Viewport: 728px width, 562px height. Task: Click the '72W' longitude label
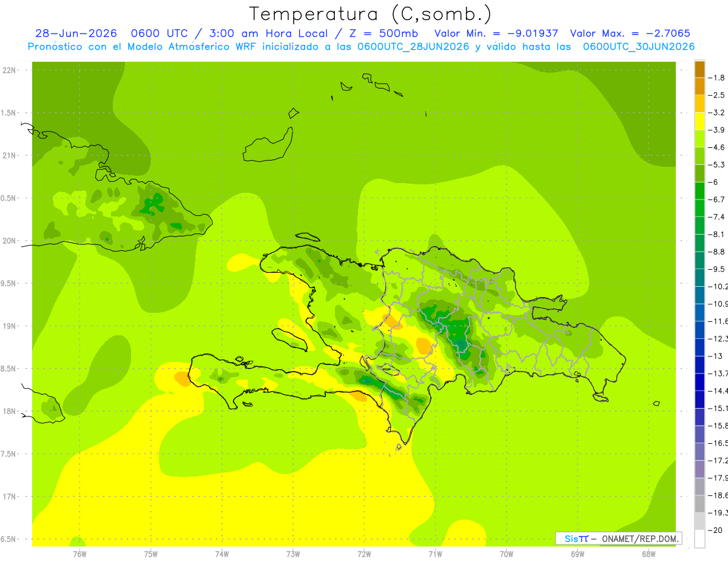(365, 554)
